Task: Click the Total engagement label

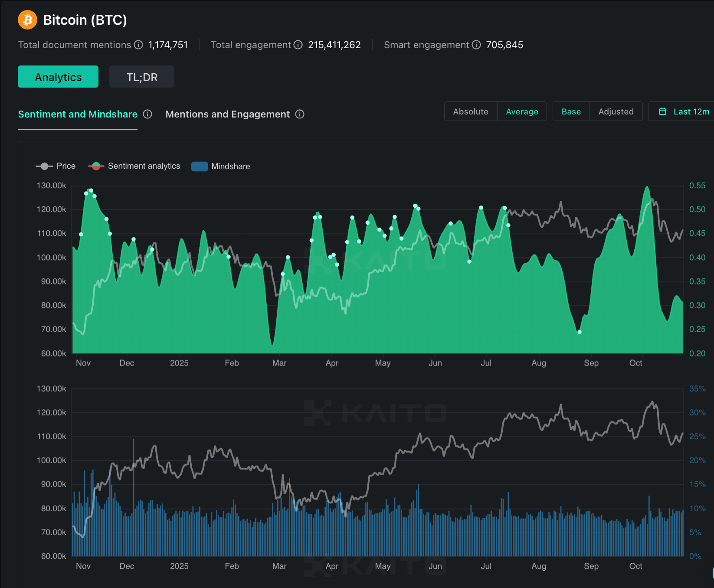Action: click(x=251, y=45)
